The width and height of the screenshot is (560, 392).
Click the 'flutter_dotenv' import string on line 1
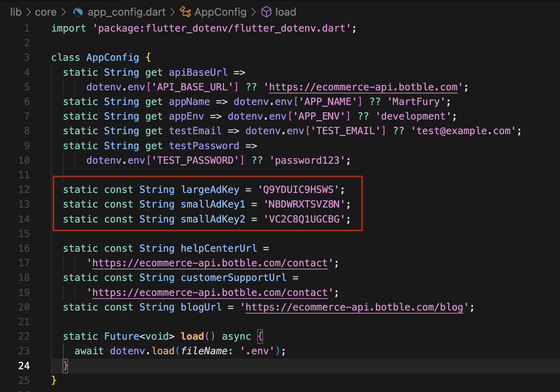[222, 28]
